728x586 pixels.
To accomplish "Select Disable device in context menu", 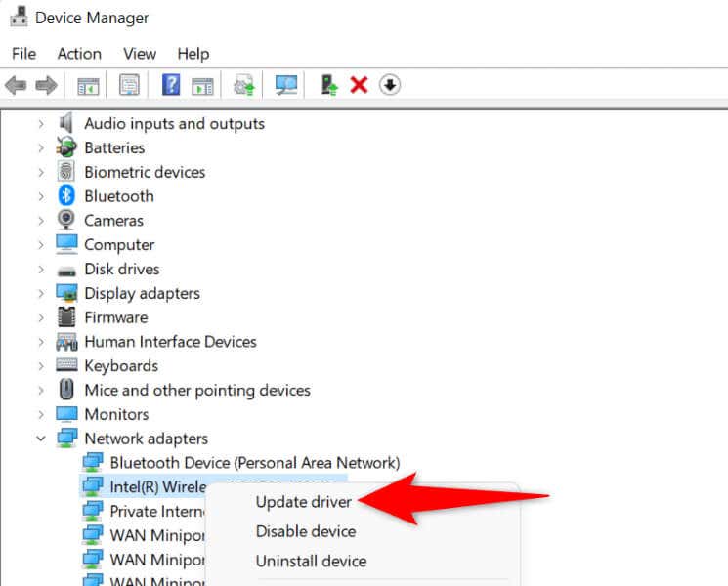I will 305,531.
